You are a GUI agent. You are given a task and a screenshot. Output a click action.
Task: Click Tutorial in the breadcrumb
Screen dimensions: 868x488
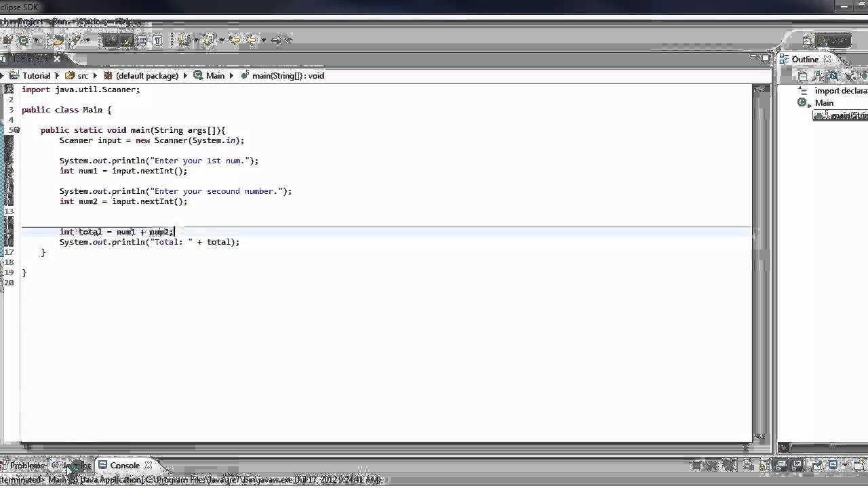[36, 76]
